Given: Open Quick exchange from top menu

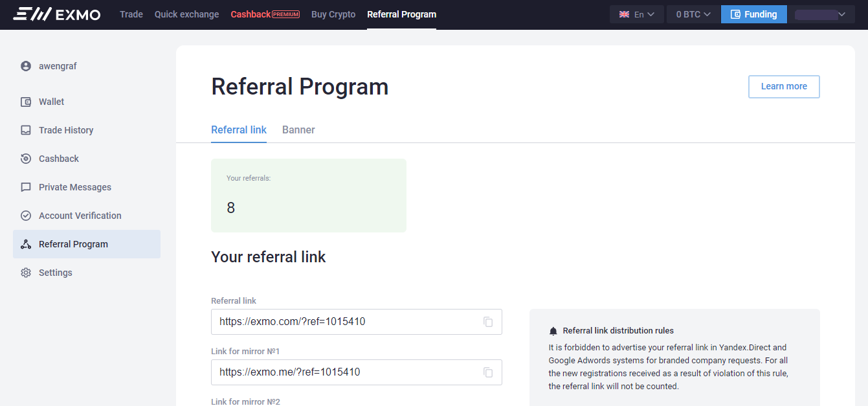Looking at the screenshot, I should [186, 14].
